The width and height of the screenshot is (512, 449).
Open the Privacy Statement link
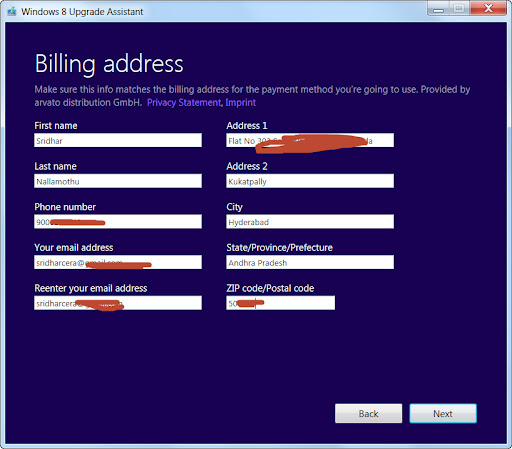click(x=184, y=102)
